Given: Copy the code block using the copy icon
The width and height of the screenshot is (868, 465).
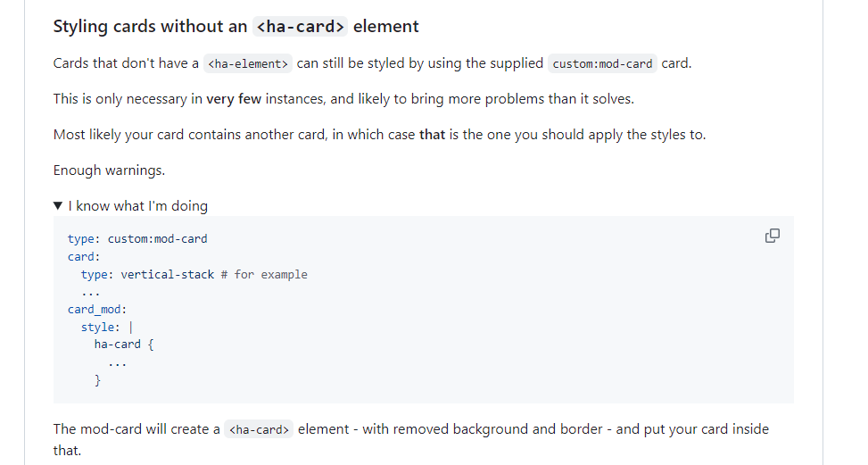Looking at the screenshot, I should tap(773, 236).
